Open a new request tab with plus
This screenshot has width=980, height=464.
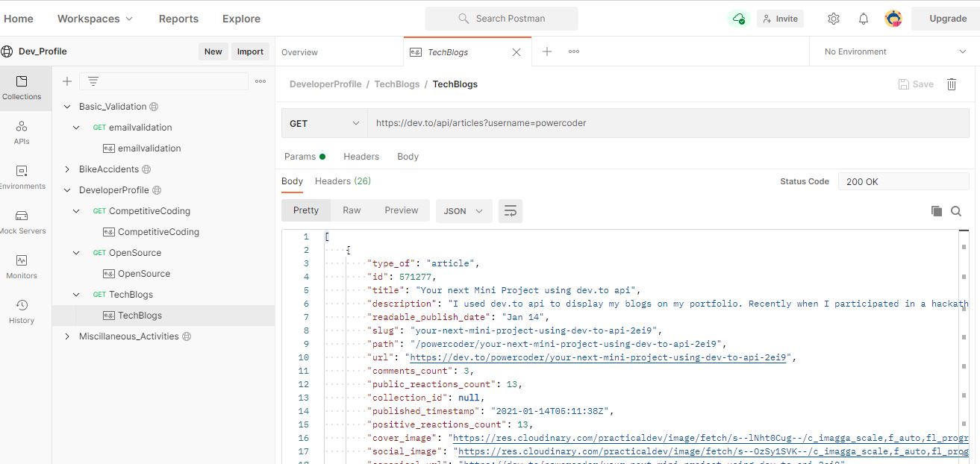(x=547, y=51)
